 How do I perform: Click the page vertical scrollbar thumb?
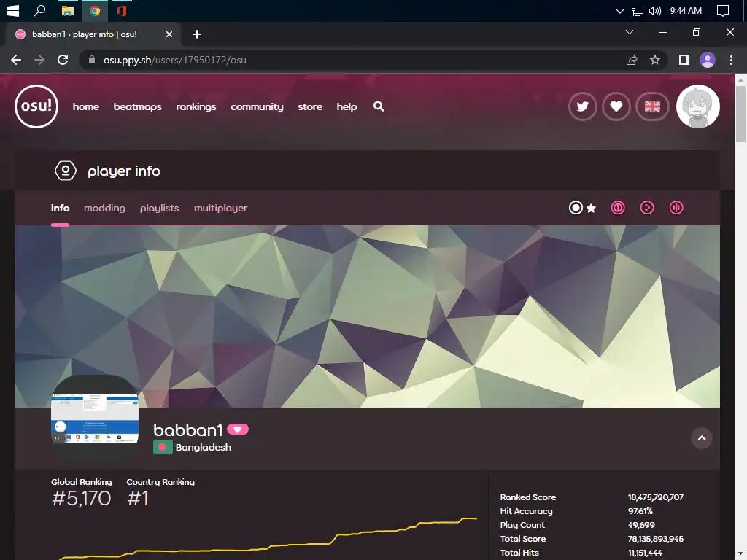tap(741, 114)
